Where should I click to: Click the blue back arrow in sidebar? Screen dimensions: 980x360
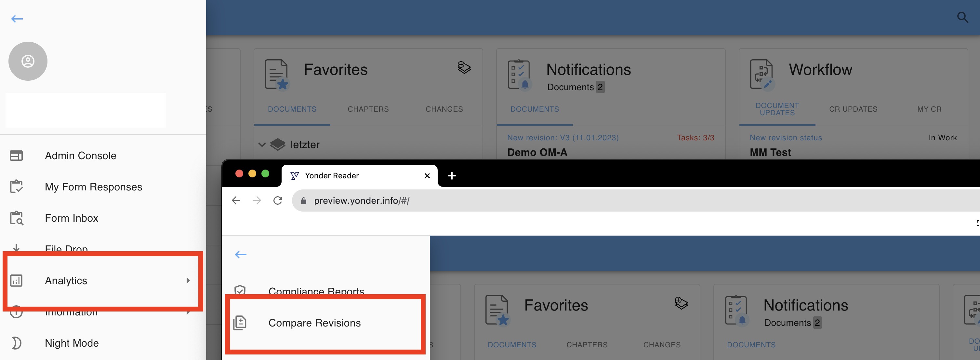click(x=17, y=19)
